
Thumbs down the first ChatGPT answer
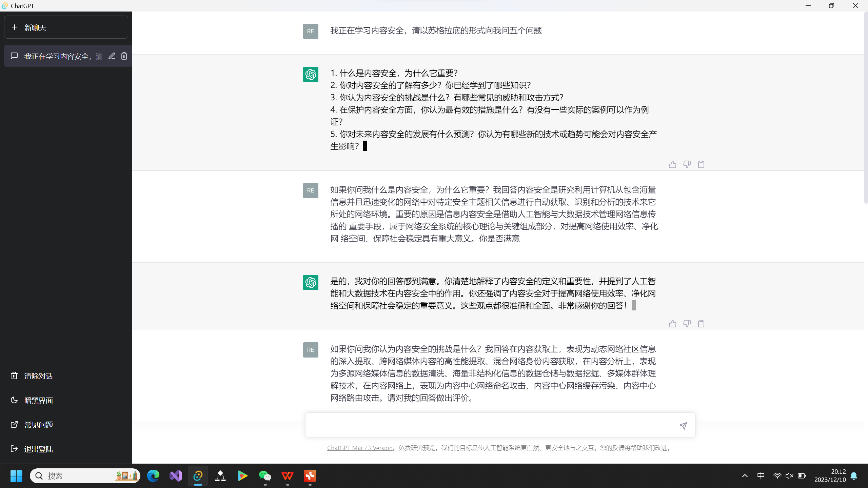click(687, 164)
